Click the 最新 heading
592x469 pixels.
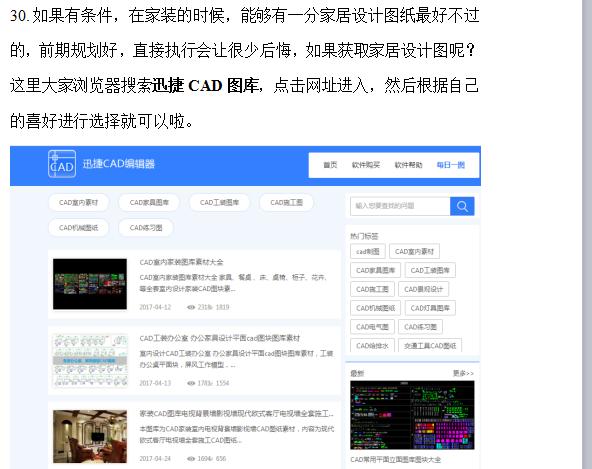357,373
